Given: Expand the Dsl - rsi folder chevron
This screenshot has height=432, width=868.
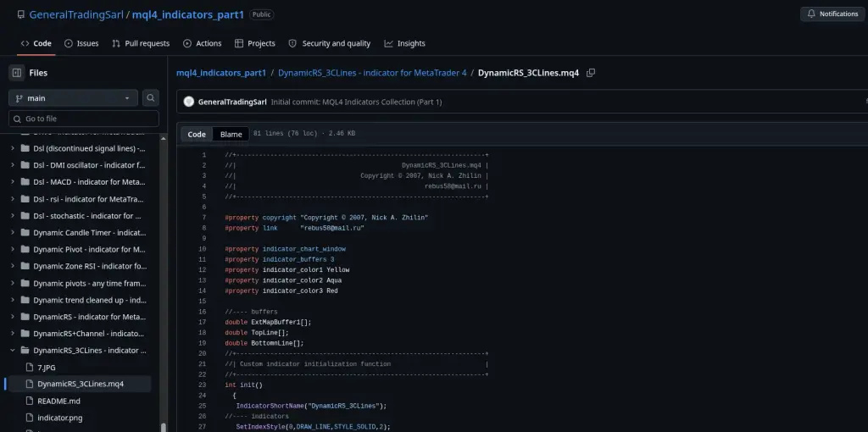Looking at the screenshot, I should 13,198.
